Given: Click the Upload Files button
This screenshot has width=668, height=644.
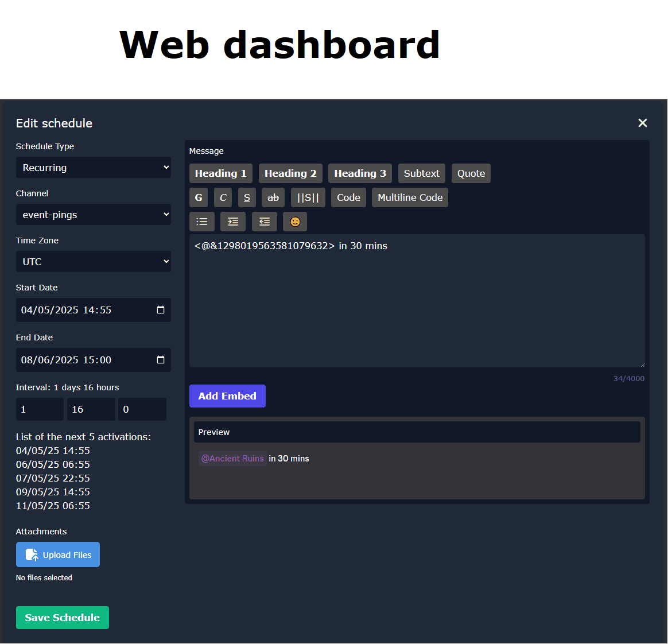Looking at the screenshot, I should (x=57, y=554).
